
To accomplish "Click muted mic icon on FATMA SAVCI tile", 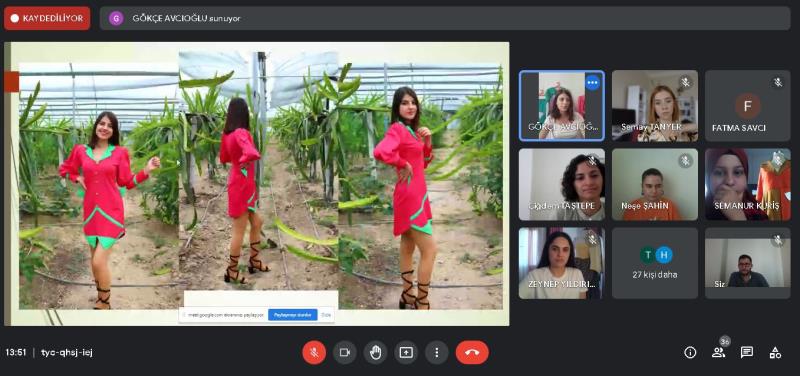I will pos(778,83).
